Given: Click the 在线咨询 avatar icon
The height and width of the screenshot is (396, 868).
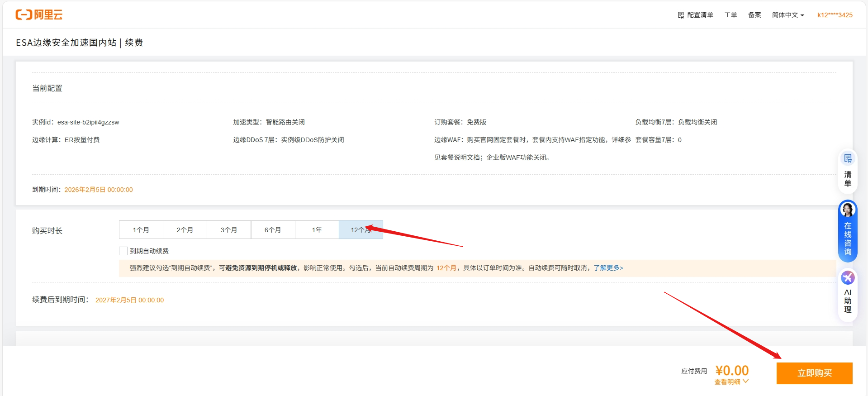Looking at the screenshot, I should click(x=848, y=210).
